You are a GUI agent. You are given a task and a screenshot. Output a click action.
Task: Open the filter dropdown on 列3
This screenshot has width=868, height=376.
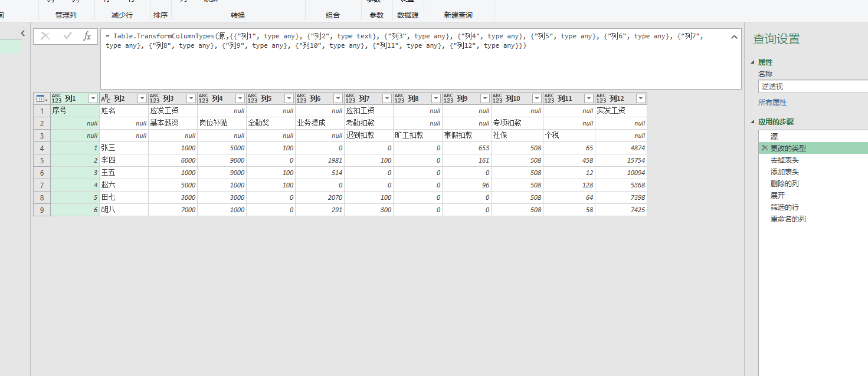pyautogui.click(x=190, y=98)
